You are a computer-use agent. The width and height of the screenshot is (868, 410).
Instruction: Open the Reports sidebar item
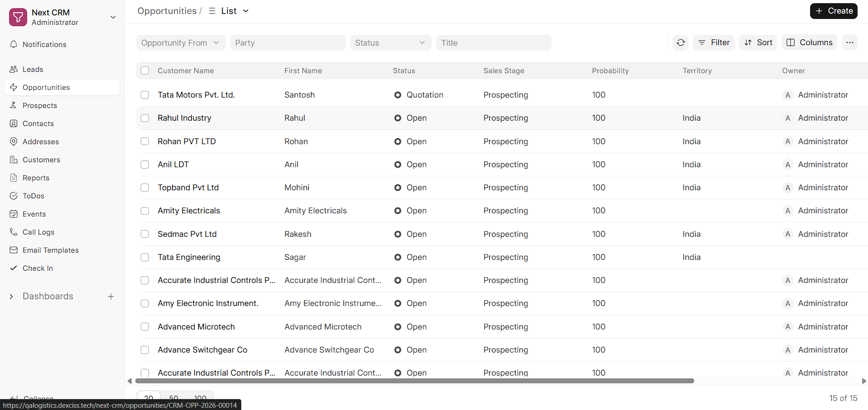[x=62, y=178]
